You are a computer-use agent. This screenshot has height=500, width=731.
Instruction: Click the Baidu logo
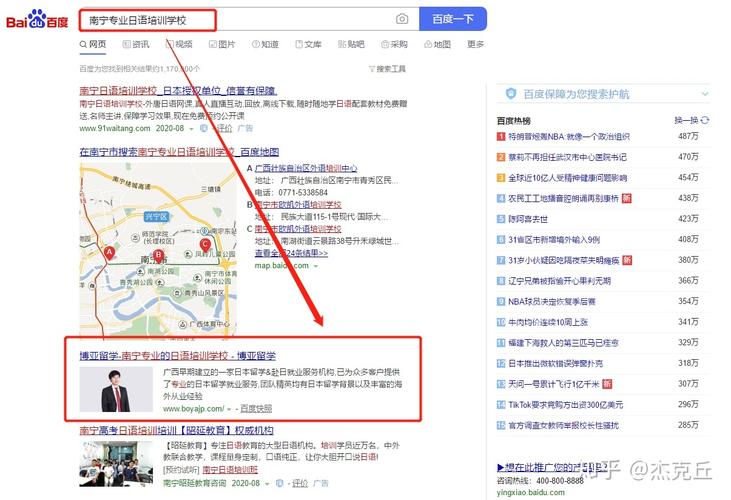coord(37,20)
